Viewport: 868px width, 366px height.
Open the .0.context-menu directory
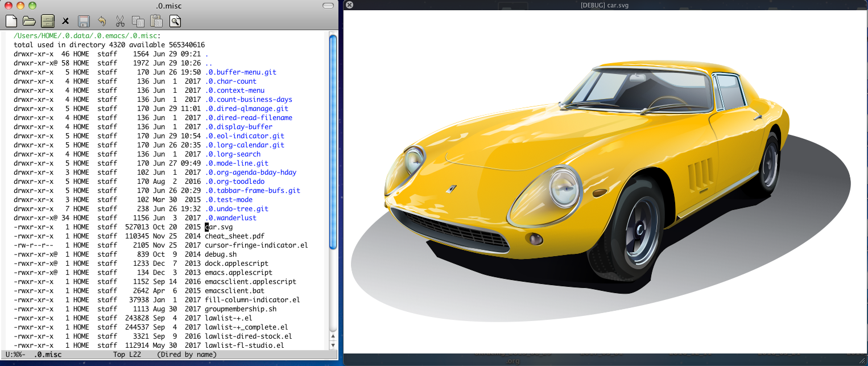click(235, 91)
